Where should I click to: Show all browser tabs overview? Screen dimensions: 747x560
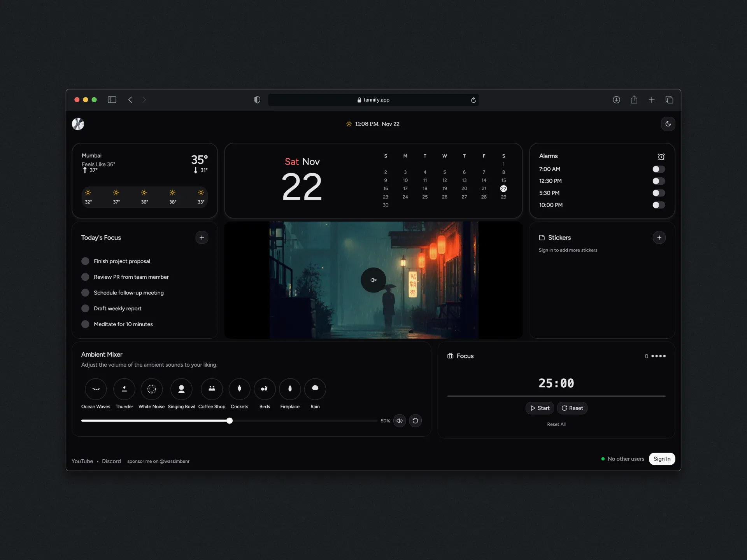669,100
